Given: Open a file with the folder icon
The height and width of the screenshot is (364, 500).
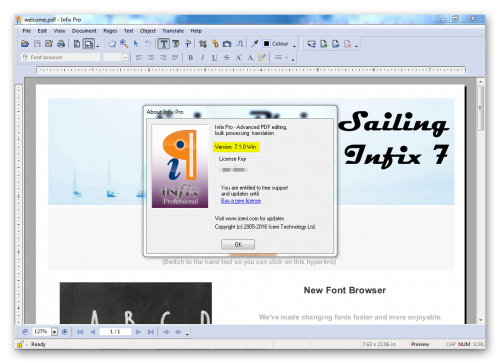Looking at the screenshot, I should (x=25, y=44).
